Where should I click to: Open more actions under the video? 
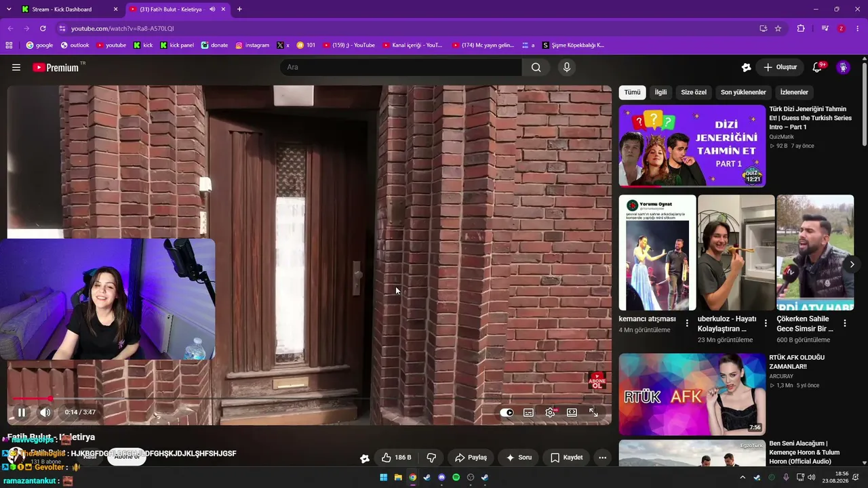pos(602,457)
